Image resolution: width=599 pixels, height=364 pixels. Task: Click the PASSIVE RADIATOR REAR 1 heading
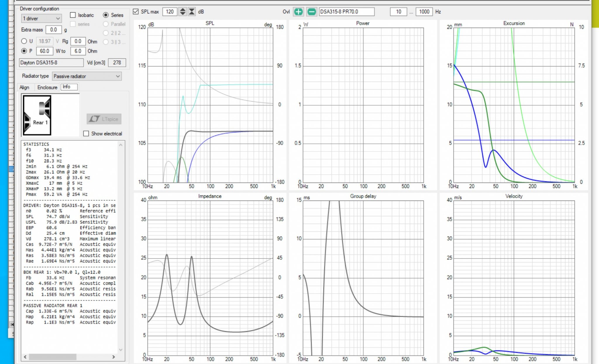tap(53, 306)
